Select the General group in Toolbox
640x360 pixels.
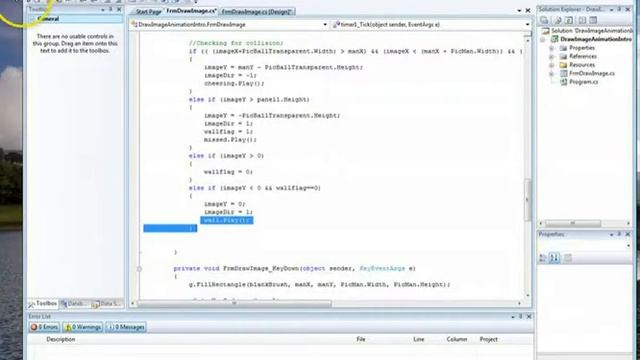coord(76,19)
